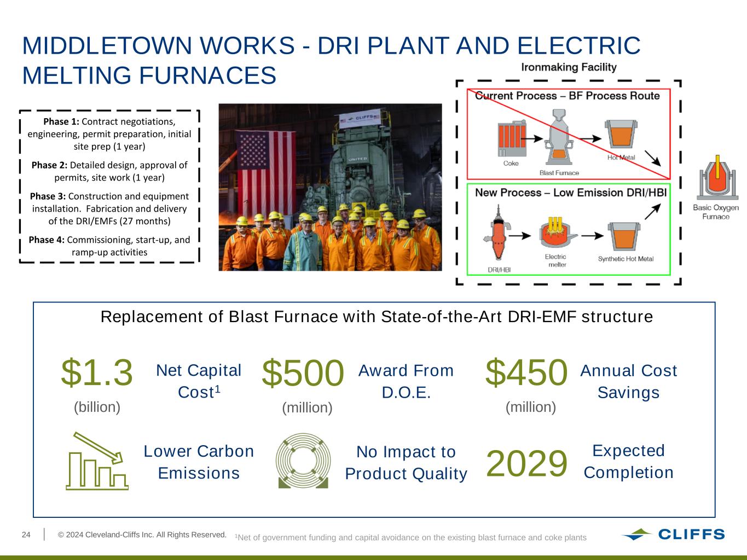Select 'Current Process – BF Process Route' heading

(x=568, y=96)
